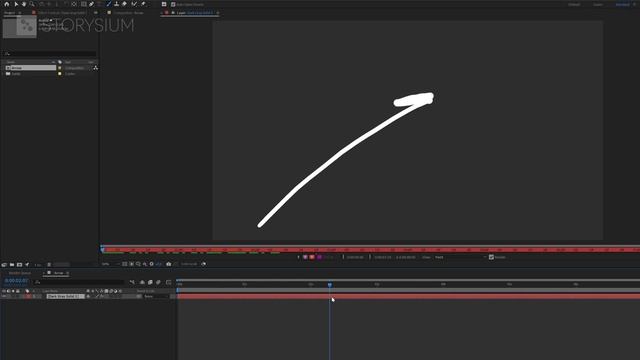Viewport: 640px width, 360px height.
Task: Hide the Dark Gray Solid layer with its eye toggle
Action: pos(4,296)
